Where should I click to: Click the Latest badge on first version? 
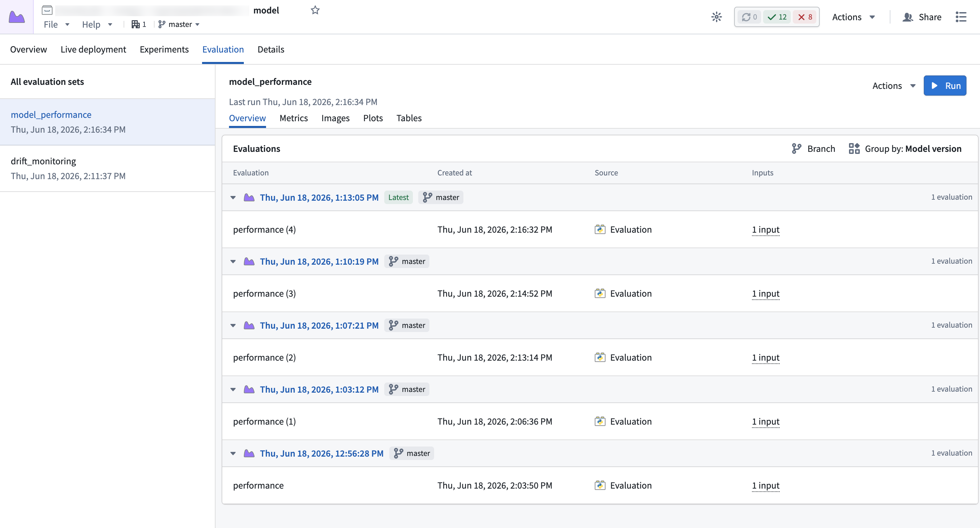pos(398,197)
